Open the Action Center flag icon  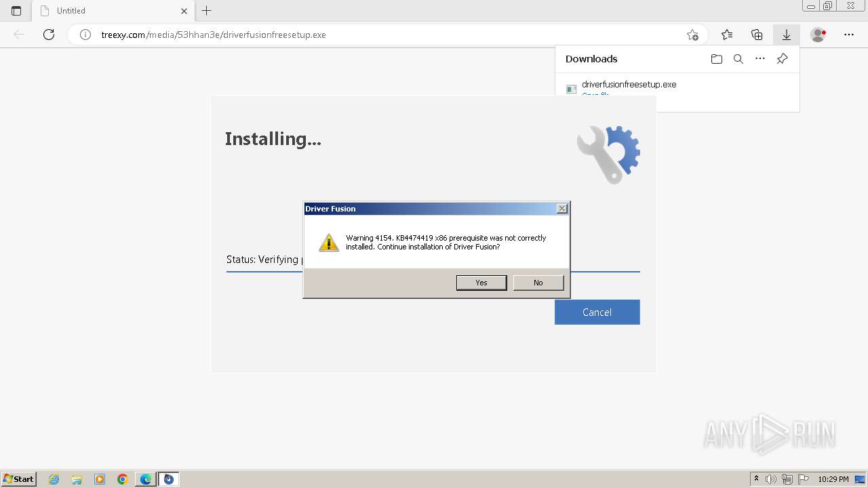click(804, 479)
